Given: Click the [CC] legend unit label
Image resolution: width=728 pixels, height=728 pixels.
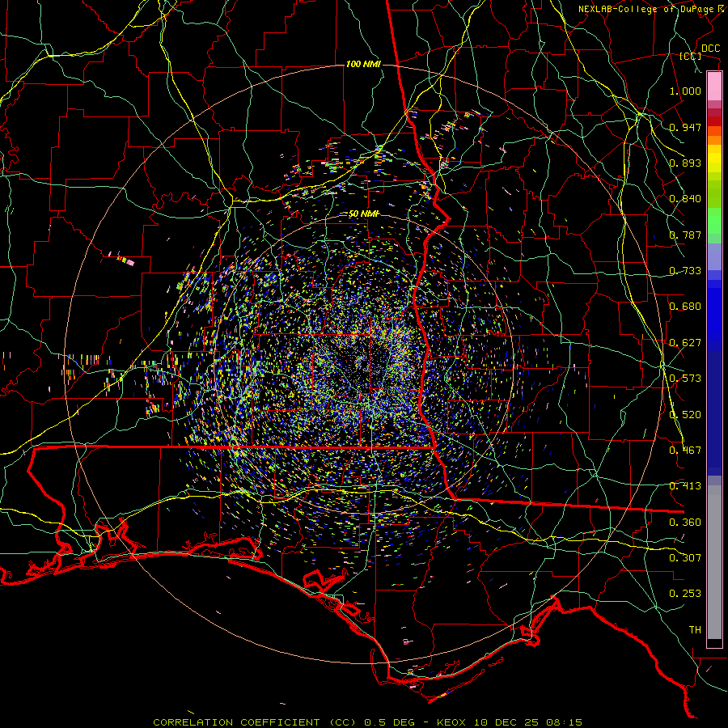Looking at the screenshot, I should point(691,56).
